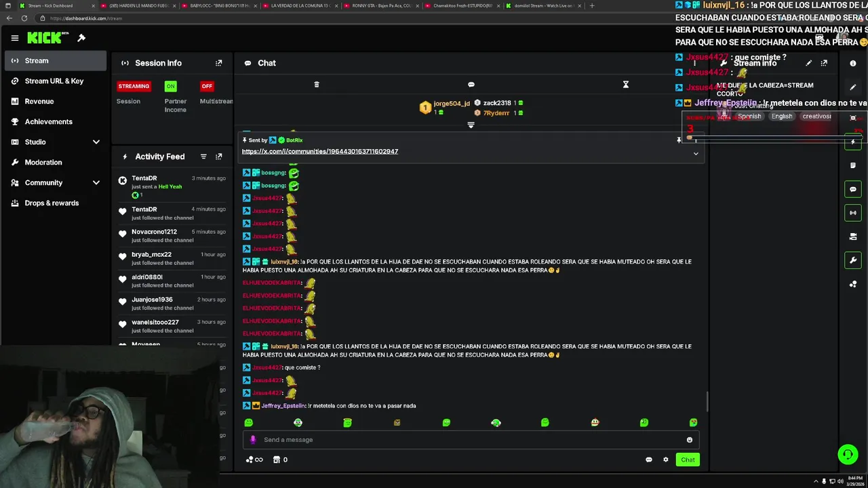Image resolution: width=868 pixels, height=488 pixels.
Task: Open the green support headset bubble
Action: click(847, 454)
